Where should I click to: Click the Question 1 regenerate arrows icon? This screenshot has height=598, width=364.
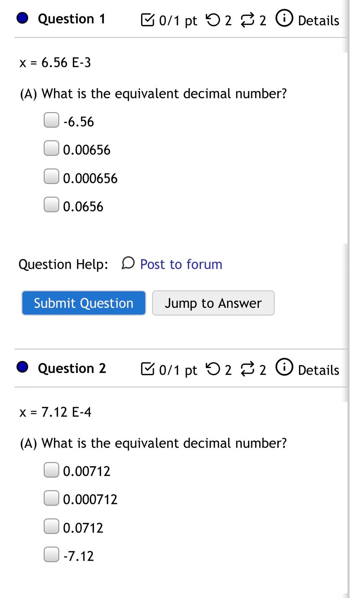tap(248, 20)
